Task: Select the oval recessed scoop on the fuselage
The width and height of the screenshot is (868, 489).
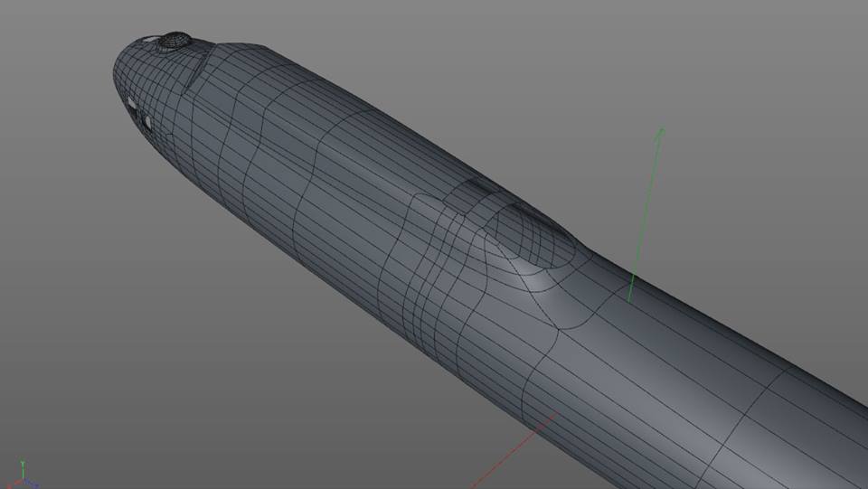Action: (533, 234)
